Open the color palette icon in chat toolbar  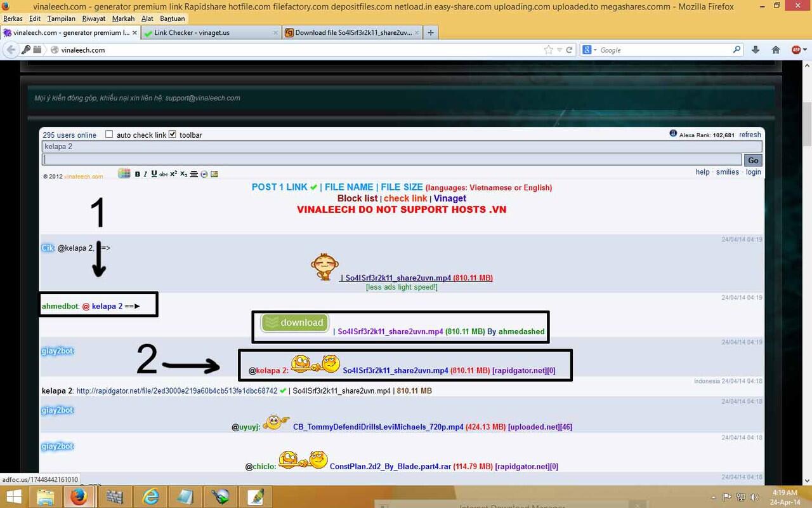coord(124,173)
